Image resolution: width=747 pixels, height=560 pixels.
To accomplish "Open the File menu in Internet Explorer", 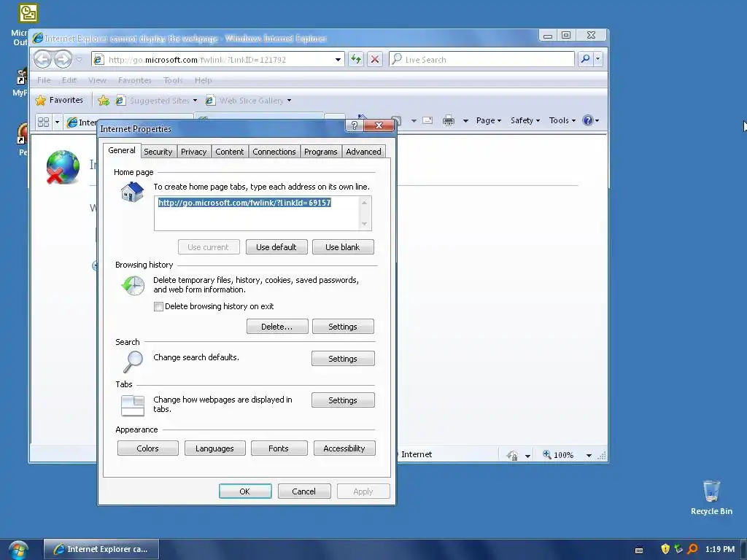I will tap(44, 80).
